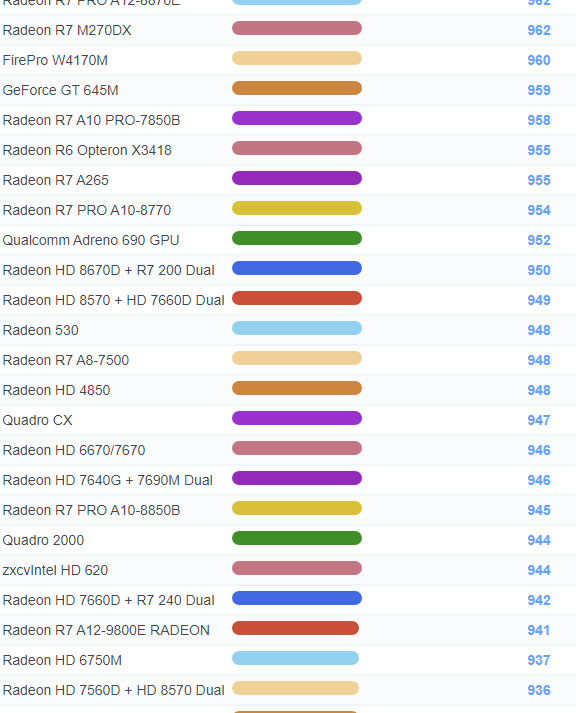Click the score value 937

point(539,660)
